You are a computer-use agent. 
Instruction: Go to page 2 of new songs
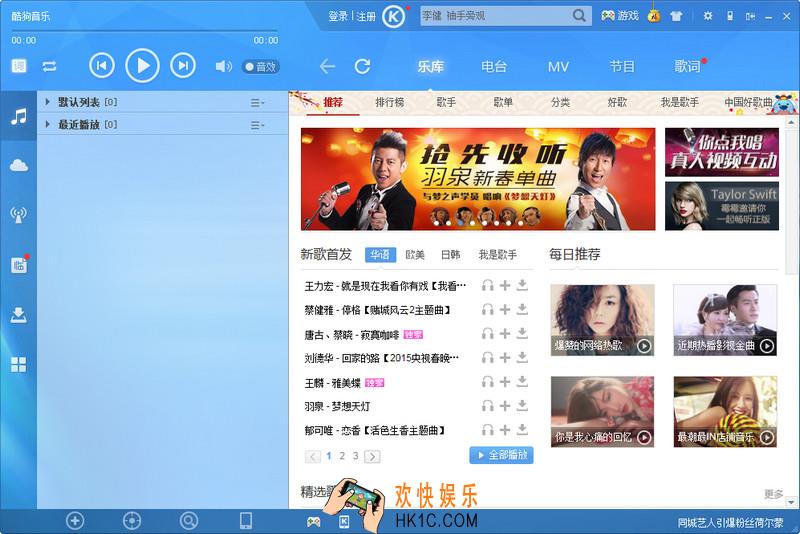[x=342, y=456]
